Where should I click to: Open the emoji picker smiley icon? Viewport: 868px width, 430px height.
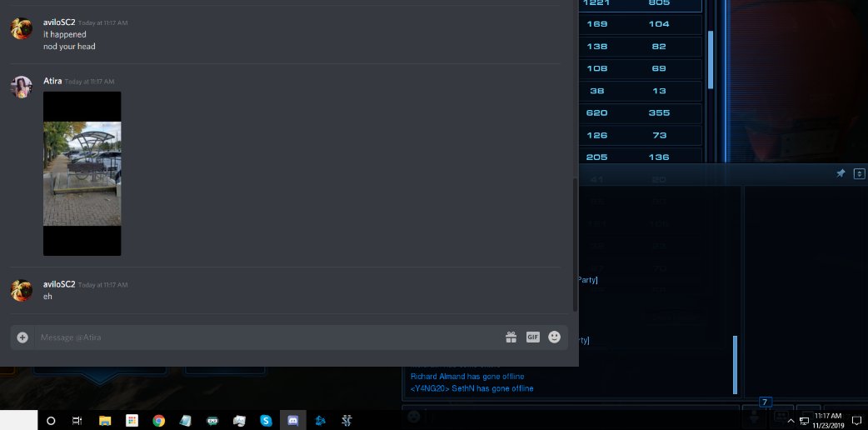554,337
